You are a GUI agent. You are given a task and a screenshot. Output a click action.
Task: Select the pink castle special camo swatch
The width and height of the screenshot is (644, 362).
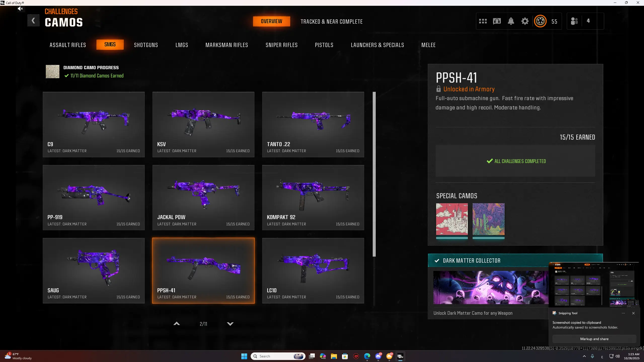click(452, 219)
